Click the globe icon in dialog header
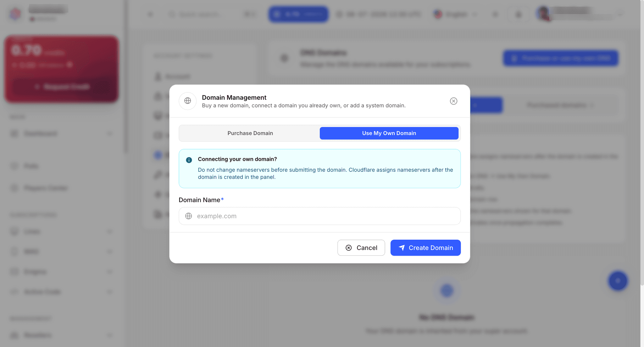 pyautogui.click(x=188, y=101)
